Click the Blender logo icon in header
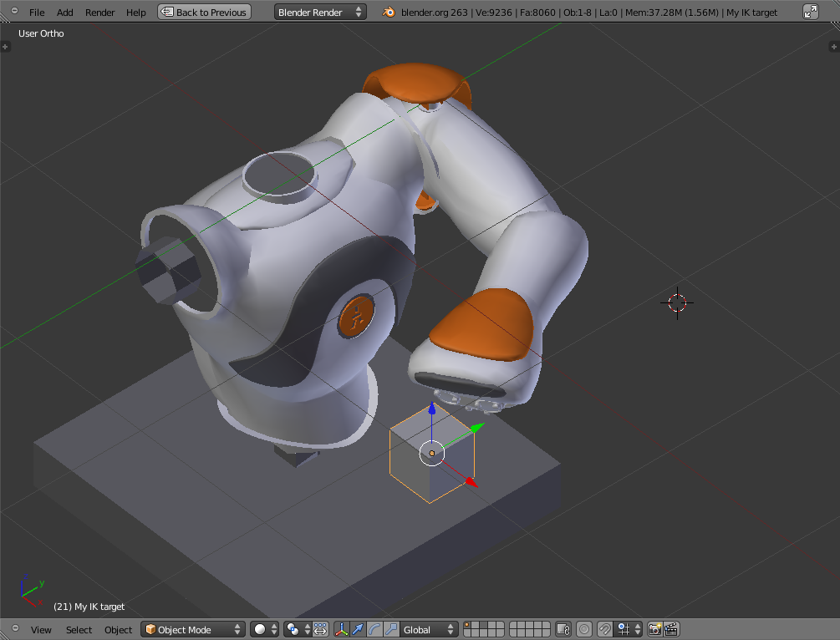Image resolution: width=840 pixels, height=640 pixels. coord(389,12)
